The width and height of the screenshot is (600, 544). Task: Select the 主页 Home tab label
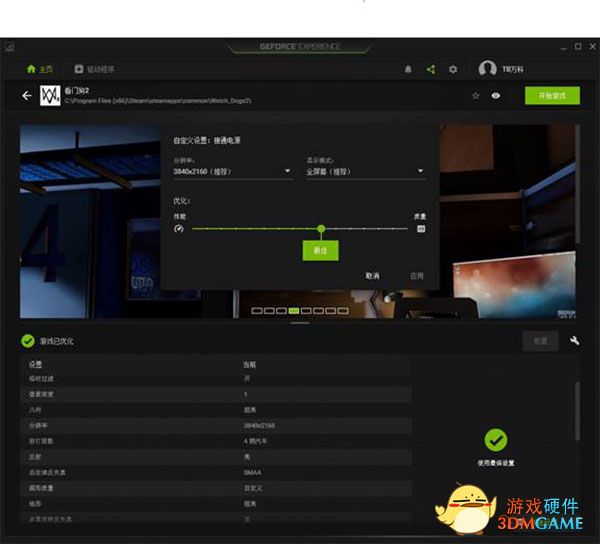pos(46,69)
